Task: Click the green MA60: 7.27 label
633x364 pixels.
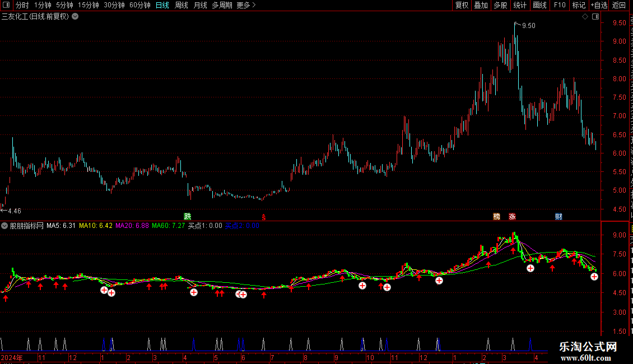Action: (169, 226)
